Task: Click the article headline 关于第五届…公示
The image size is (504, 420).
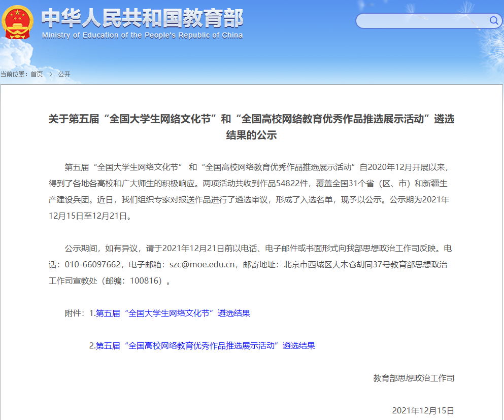Action: pos(251,127)
